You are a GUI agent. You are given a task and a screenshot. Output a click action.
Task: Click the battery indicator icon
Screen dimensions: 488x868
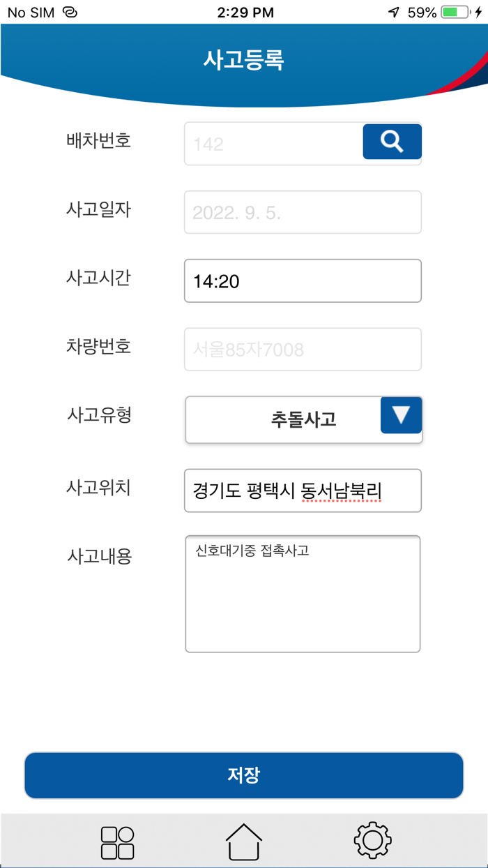point(454,11)
